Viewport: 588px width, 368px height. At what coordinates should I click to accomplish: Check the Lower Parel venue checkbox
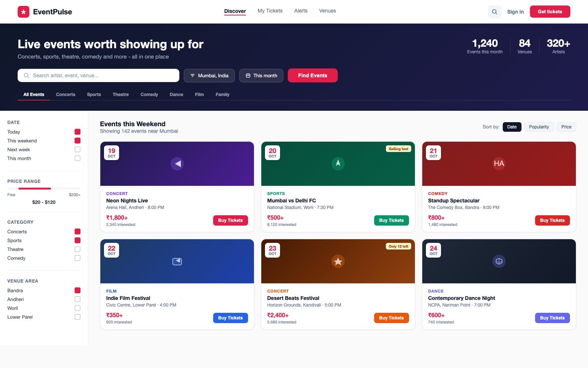pos(78,317)
